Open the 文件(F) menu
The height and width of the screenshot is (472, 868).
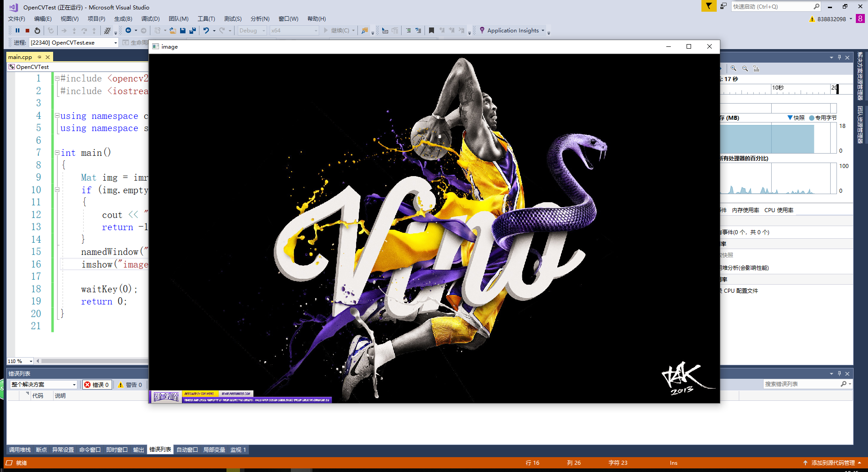[17, 19]
